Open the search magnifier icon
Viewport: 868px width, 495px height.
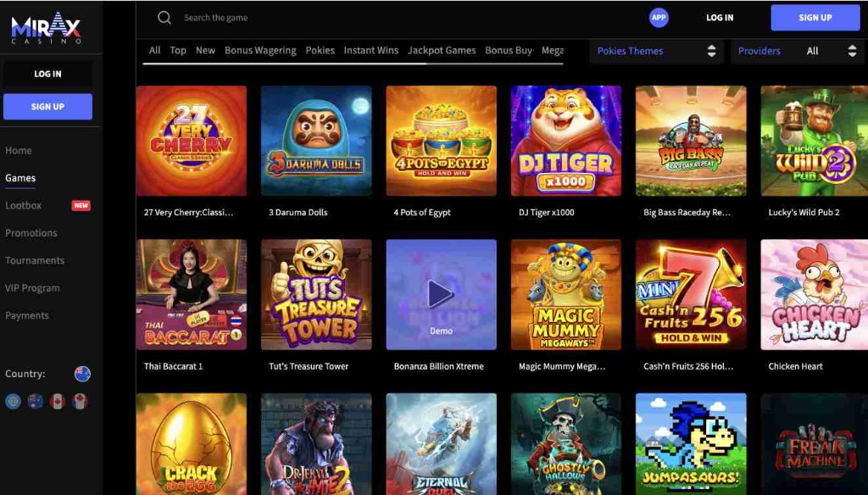(x=163, y=17)
